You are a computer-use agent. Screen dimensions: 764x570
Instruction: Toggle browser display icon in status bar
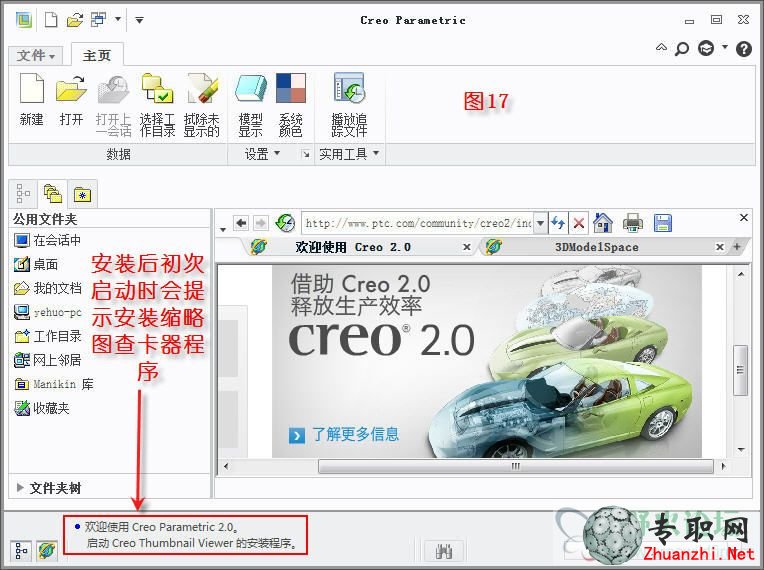coord(47,551)
